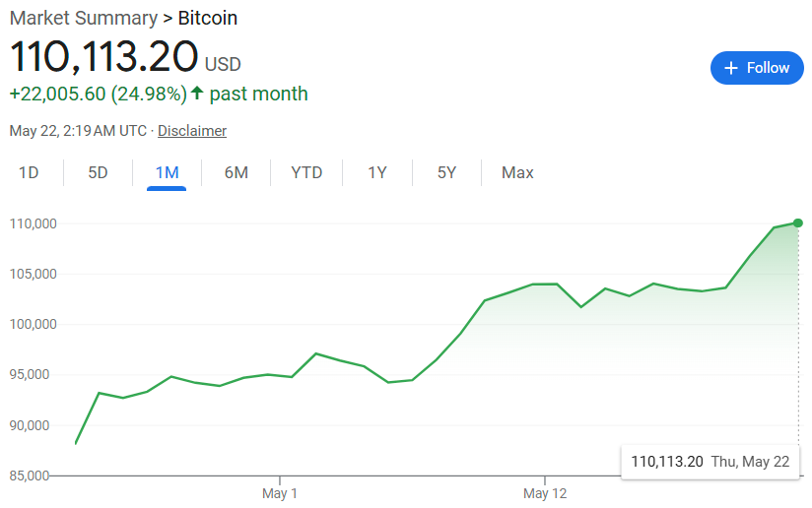Screen dimensions: 812x508
Task: Click the 110,113.20 USD headline price
Action: 103,57
